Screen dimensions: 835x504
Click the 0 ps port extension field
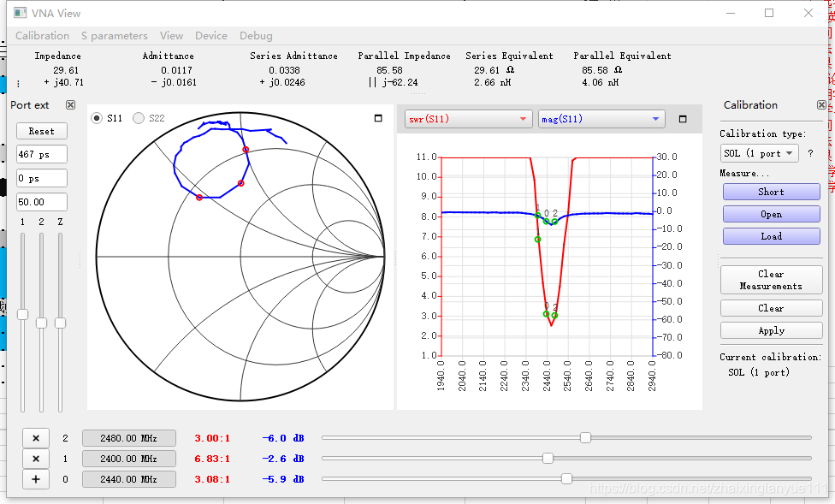pos(42,178)
